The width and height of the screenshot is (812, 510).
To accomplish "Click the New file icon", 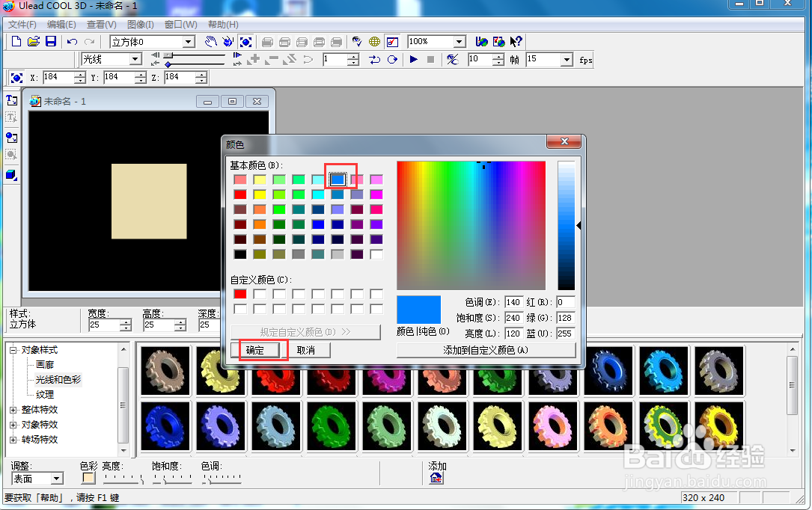I will [x=16, y=41].
